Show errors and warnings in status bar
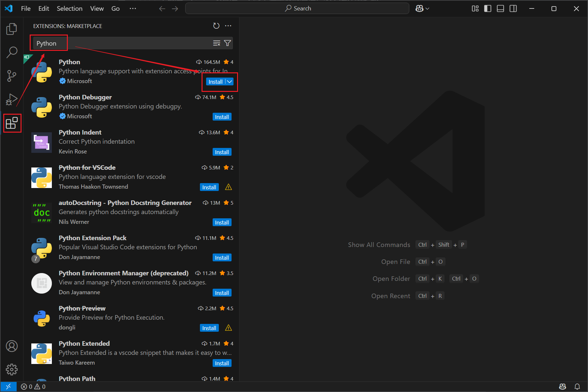Image resolution: width=588 pixels, height=392 pixels. (x=33, y=386)
